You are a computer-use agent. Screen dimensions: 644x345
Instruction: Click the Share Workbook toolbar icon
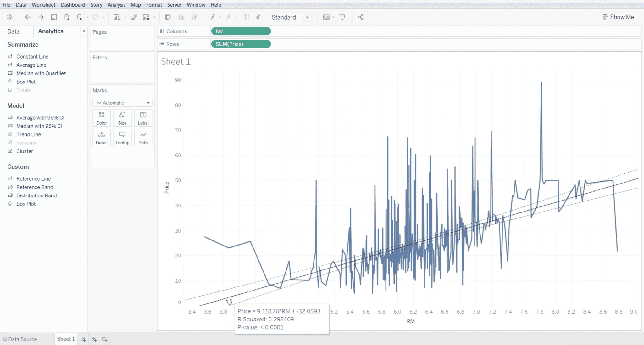[x=361, y=17]
